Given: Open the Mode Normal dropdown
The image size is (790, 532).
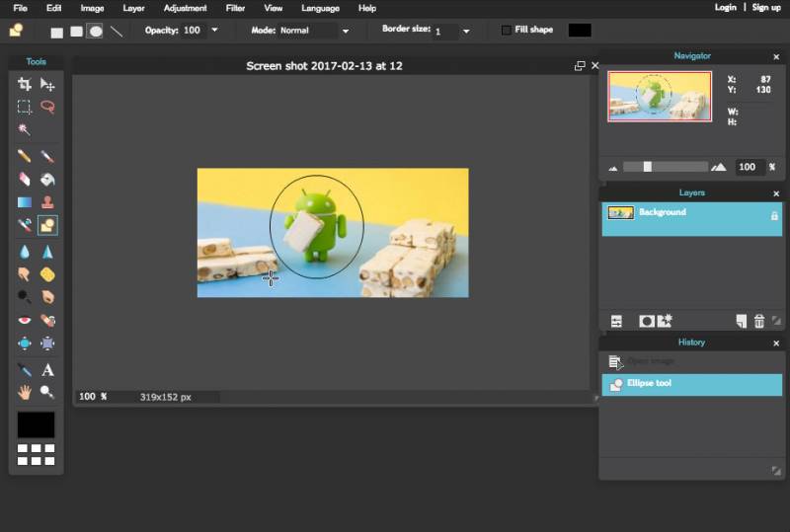Looking at the screenshot, I should click(x=345, y=31).
